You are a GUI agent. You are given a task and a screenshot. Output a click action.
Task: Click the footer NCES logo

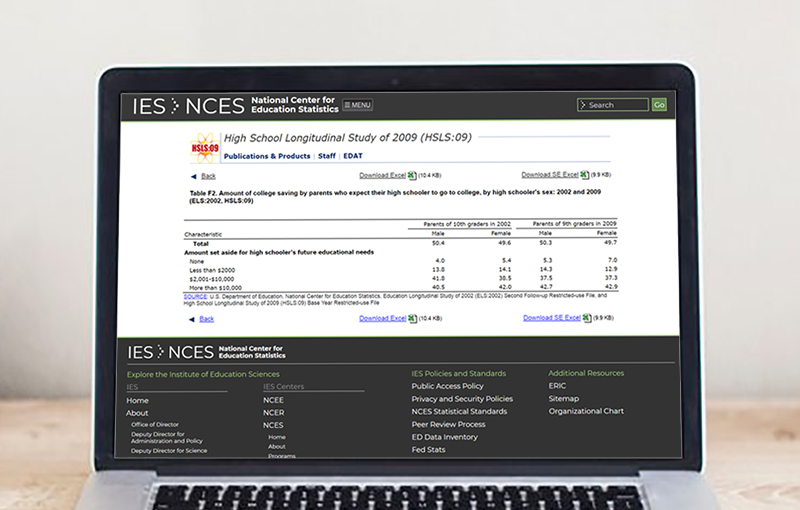[x=191, y=352]
